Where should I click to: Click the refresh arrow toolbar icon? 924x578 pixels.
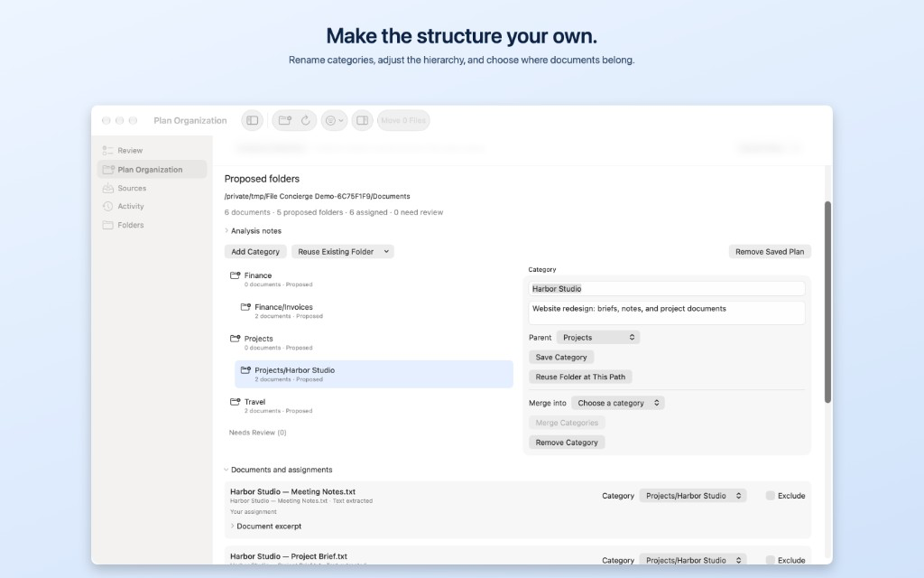click(x=305, y=120)
